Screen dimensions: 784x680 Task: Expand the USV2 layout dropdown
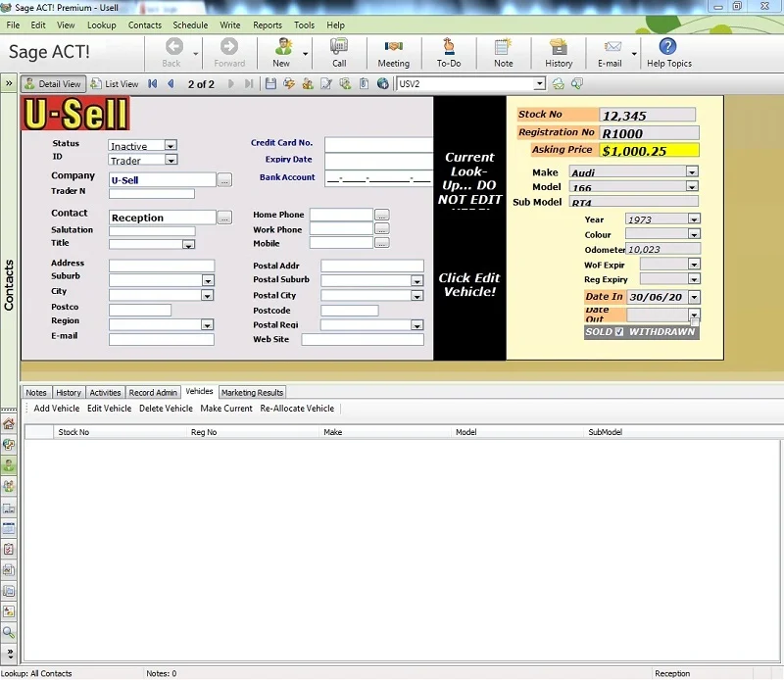point(539,84)
